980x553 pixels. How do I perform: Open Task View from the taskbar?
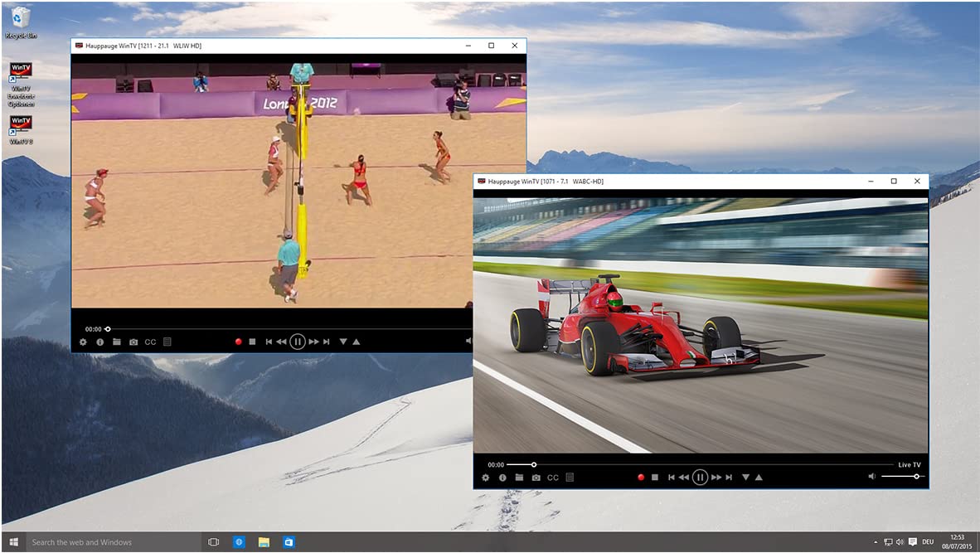point(213,542)
